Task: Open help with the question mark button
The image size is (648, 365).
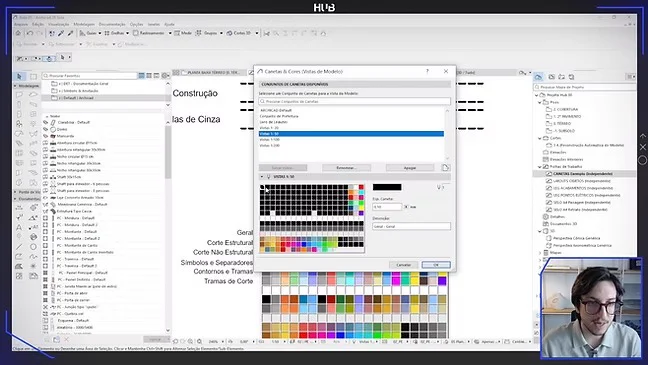Action: pos(427,71)
